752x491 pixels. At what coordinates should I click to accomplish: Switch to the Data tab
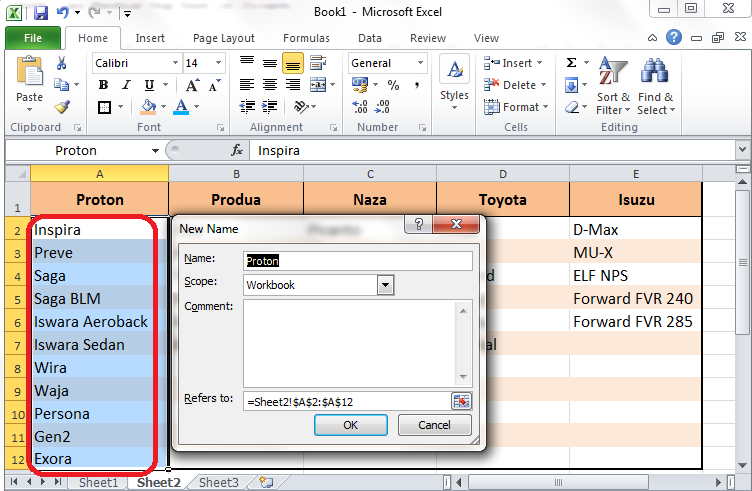pos(370,38)
